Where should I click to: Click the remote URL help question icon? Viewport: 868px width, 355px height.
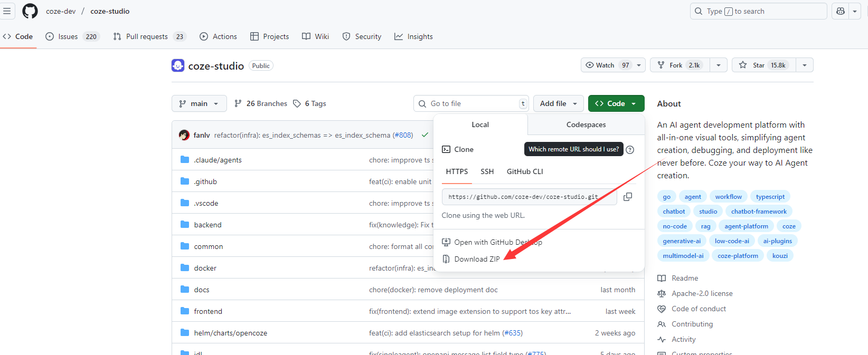(630, 149)
